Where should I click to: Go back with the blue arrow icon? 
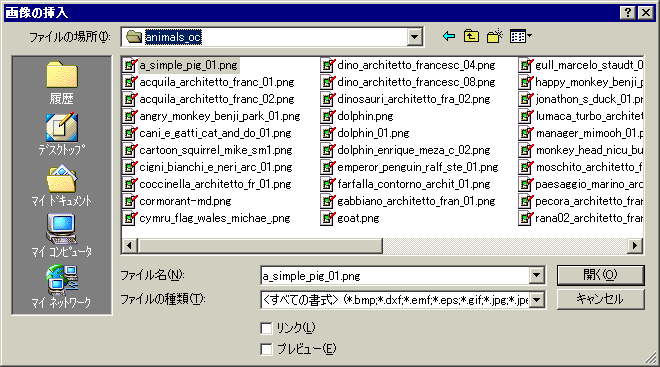tap(449, 37)
